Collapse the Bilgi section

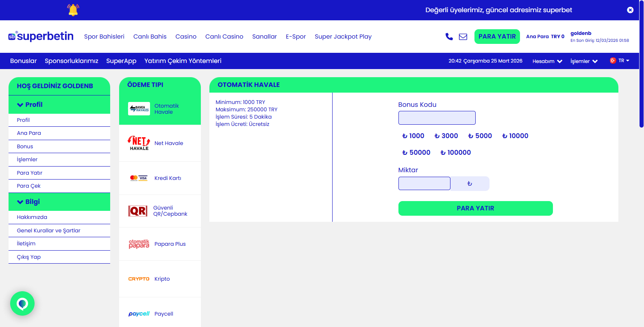[x=59, y=201]
